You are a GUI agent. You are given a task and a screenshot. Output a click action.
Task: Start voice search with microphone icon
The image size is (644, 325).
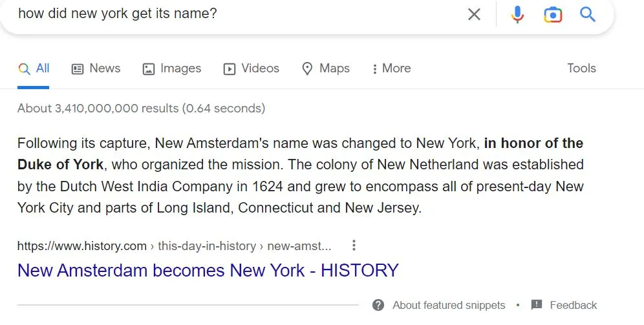click(x=517, y=14)
